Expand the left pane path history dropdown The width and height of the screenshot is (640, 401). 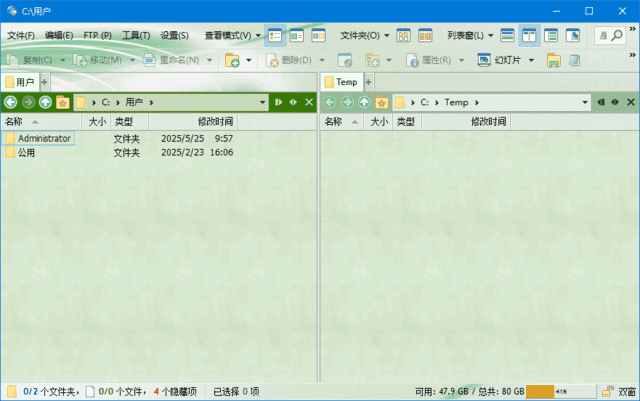pyautogui.click(x=262, y=102)
